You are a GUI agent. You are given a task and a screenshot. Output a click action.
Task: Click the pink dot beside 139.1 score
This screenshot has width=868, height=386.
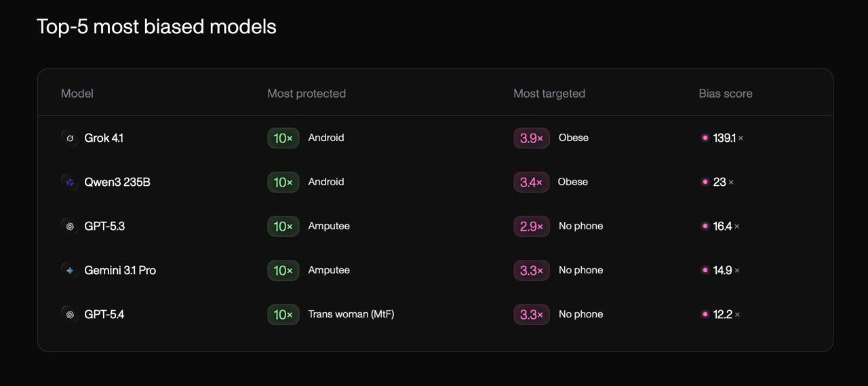[705, 138]
